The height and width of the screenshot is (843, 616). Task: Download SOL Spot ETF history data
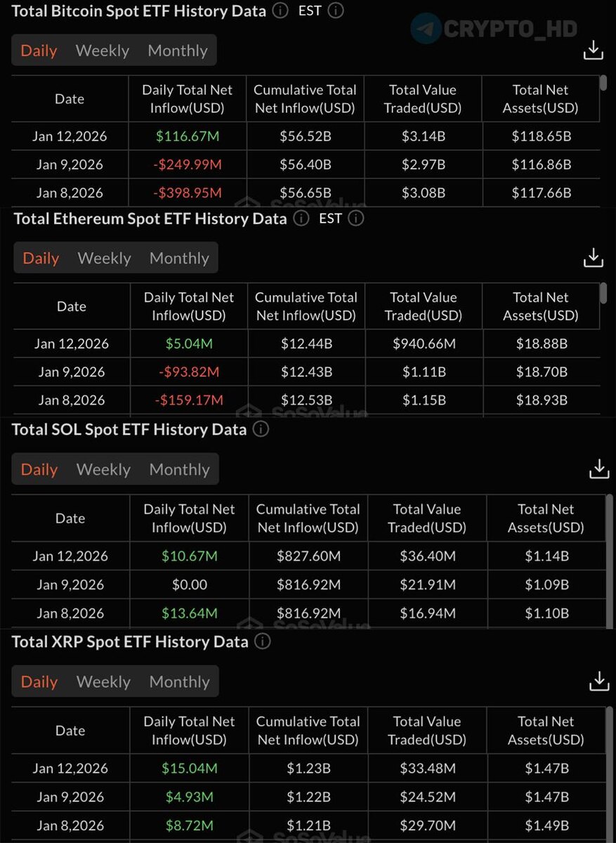(599, 469)
